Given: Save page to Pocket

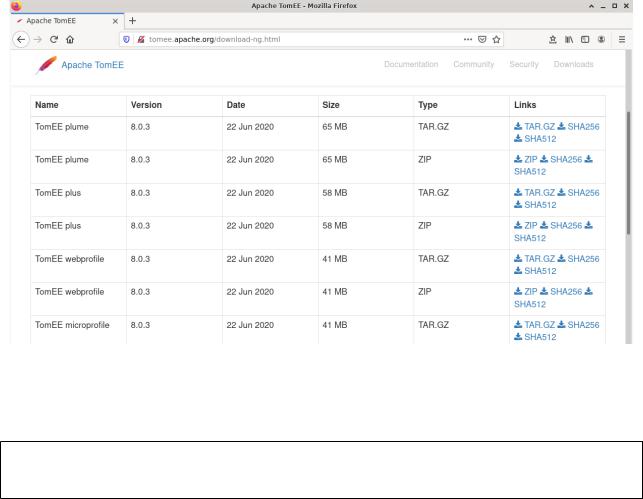Looking at the screenshot, I should pyautogui.click(x=482, y=39).
